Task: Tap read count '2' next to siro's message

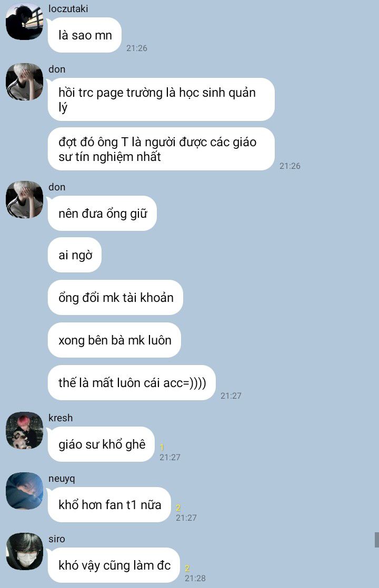Action: click(x=187, y=568)
